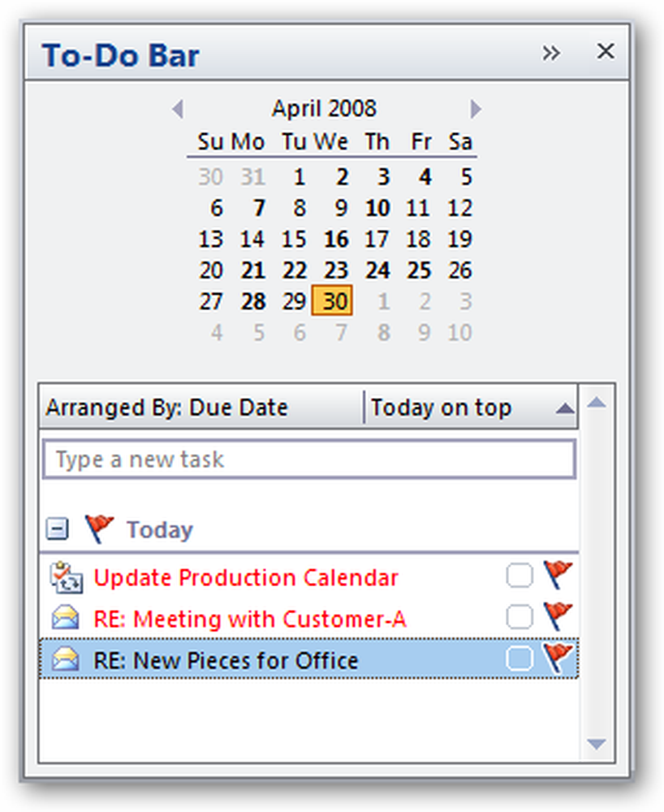The image size is (664, 812).
Task: Mark Update Production Calendar category box
Action: click(519, 576)
